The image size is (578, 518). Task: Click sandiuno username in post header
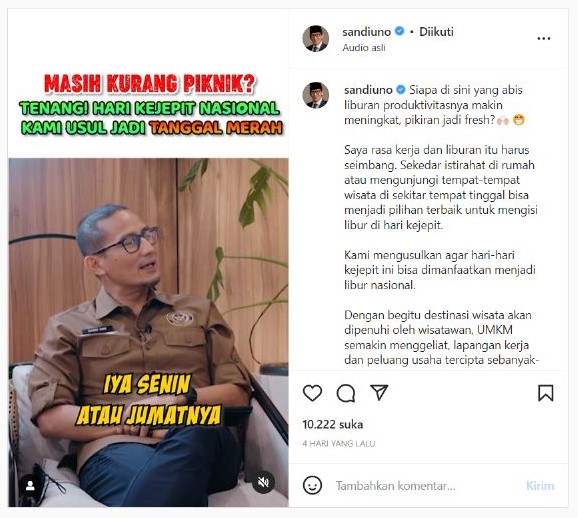[x=366, y=32]
